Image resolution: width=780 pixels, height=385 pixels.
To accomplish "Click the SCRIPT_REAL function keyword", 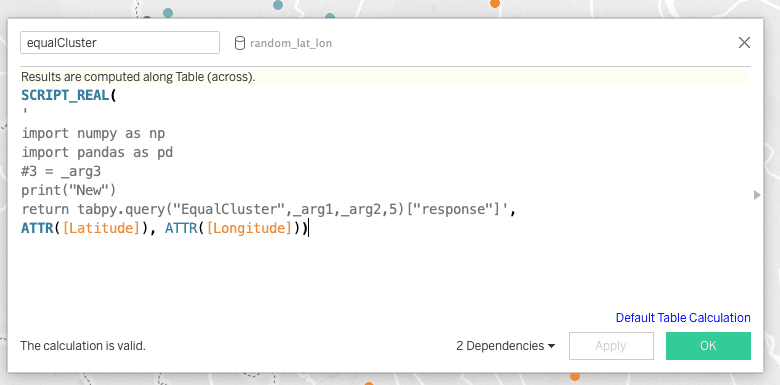I will [x=65, y=96].
